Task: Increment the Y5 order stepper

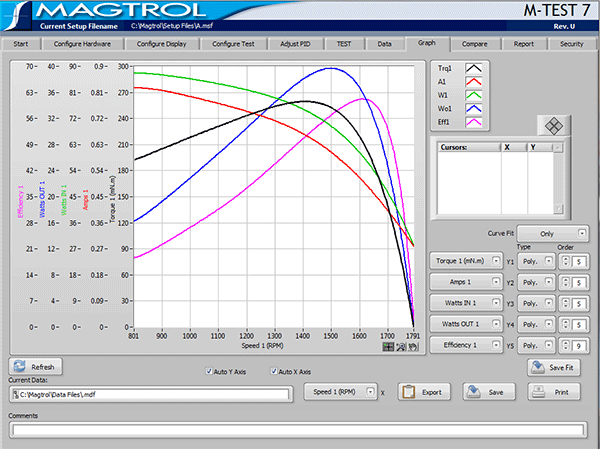Action: pyautogui.click(x=566, y=343)
